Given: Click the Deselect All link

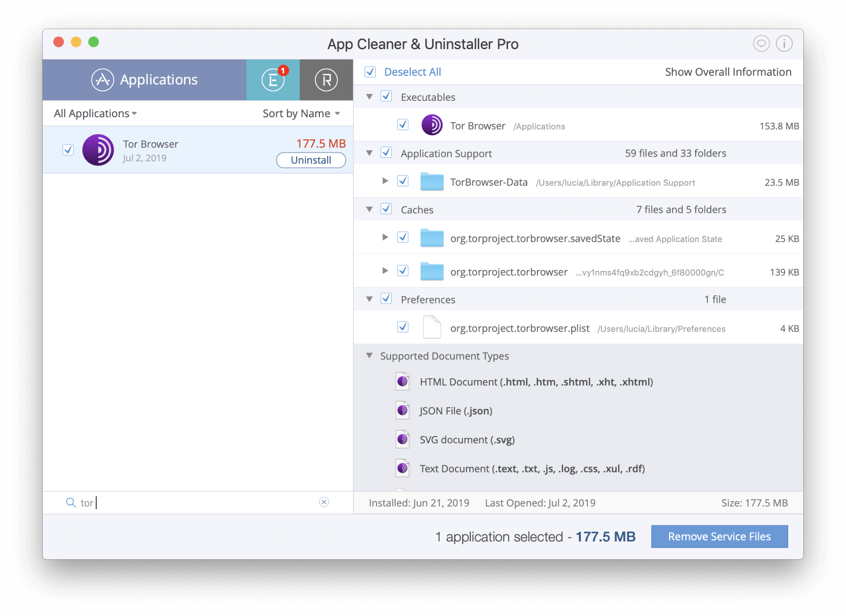Looking at the screenshot, I should point(411,72).
